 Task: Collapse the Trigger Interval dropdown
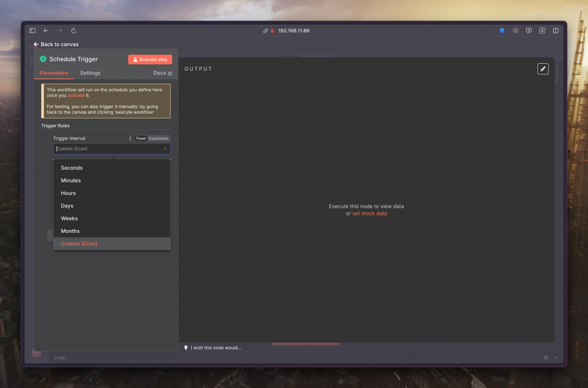tap(165, 149)
